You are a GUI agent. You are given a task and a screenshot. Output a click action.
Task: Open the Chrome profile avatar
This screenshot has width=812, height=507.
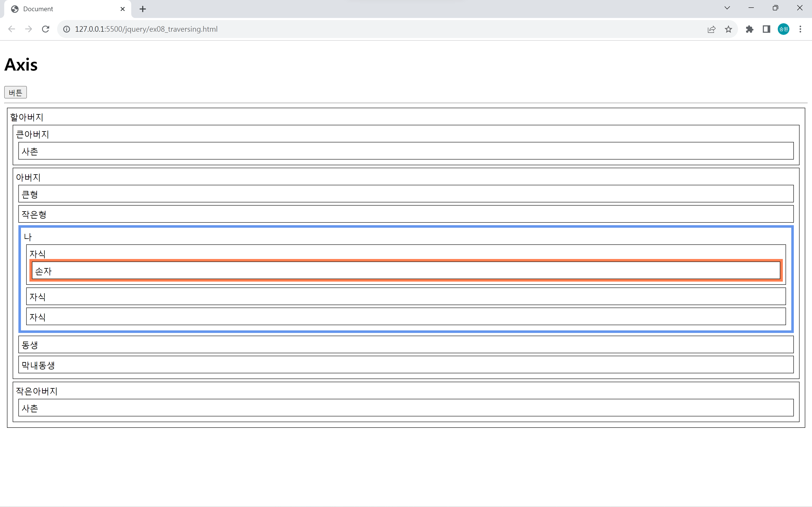(x=783, y=29)
